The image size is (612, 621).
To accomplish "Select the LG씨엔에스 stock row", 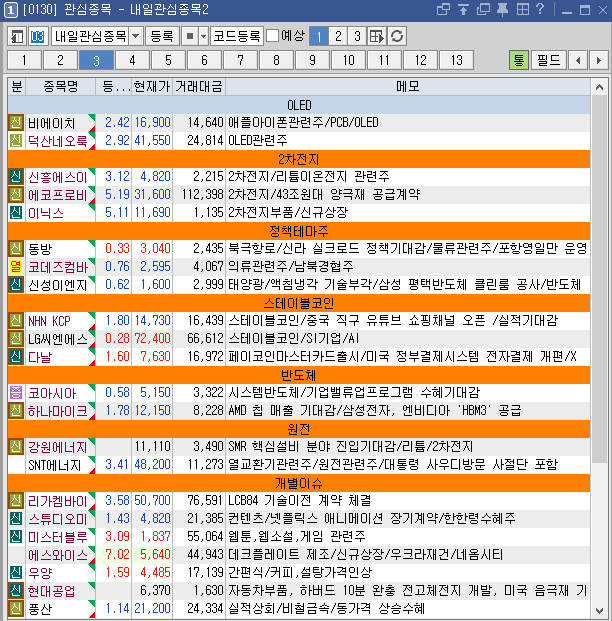I will pos(299,339).
